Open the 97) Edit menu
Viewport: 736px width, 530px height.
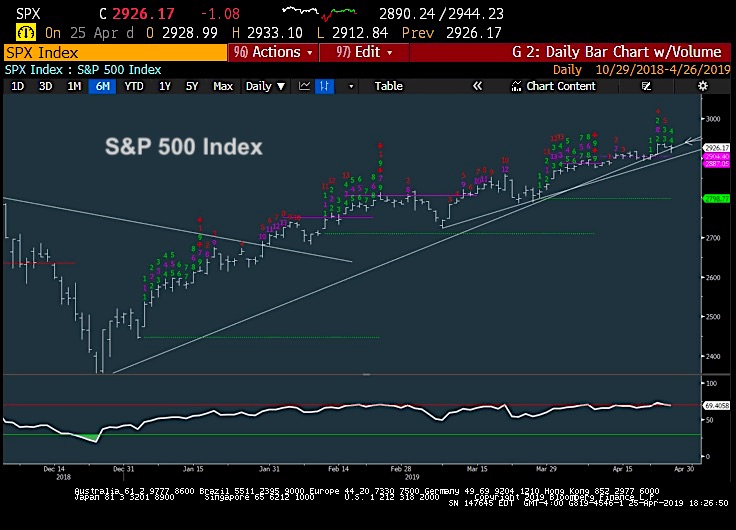point(364,52)
